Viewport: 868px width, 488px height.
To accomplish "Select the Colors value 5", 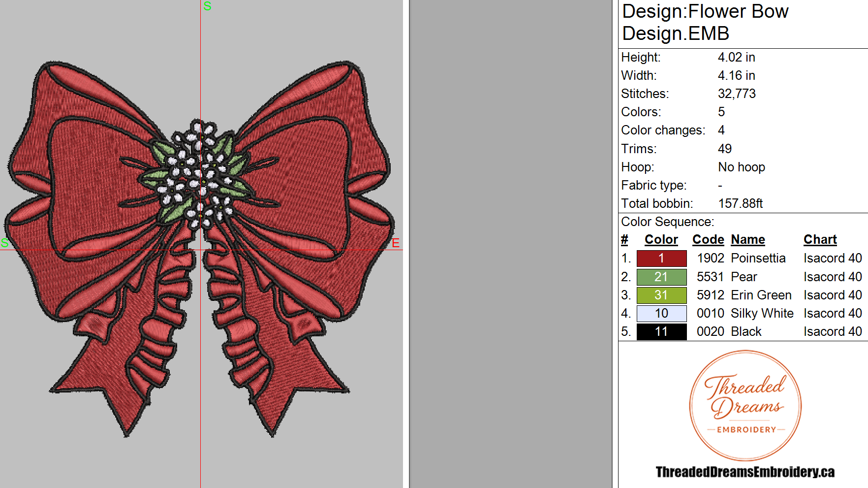I will [x=721, y=112].
